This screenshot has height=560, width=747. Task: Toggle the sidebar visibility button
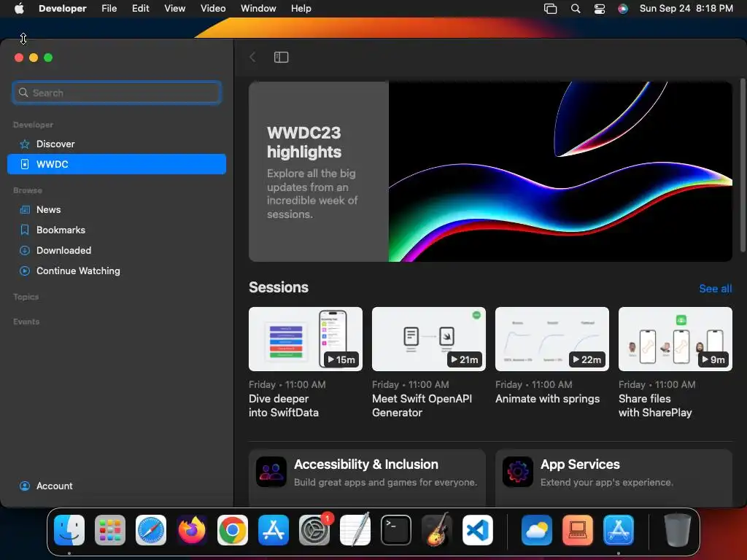(281, 57)
